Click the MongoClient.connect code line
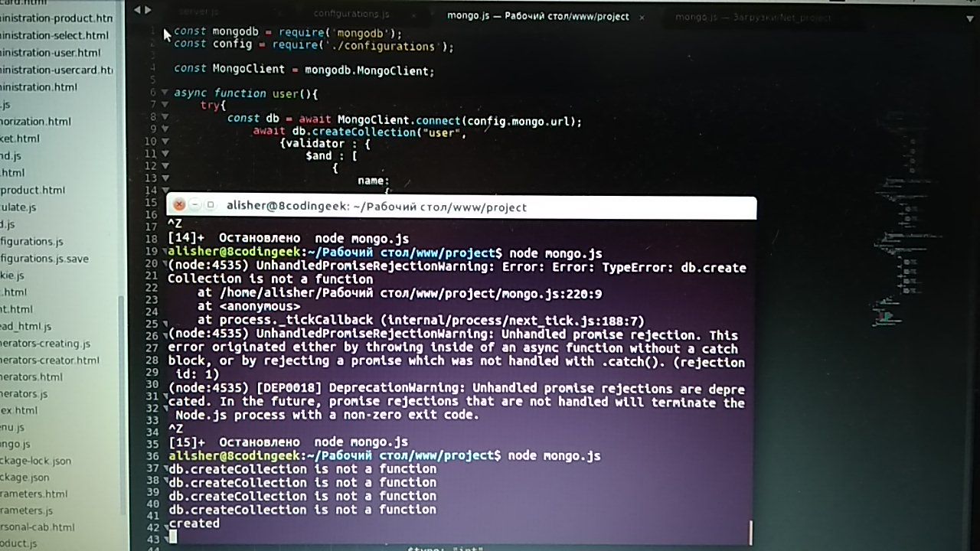980x551 pixels. 405,119
